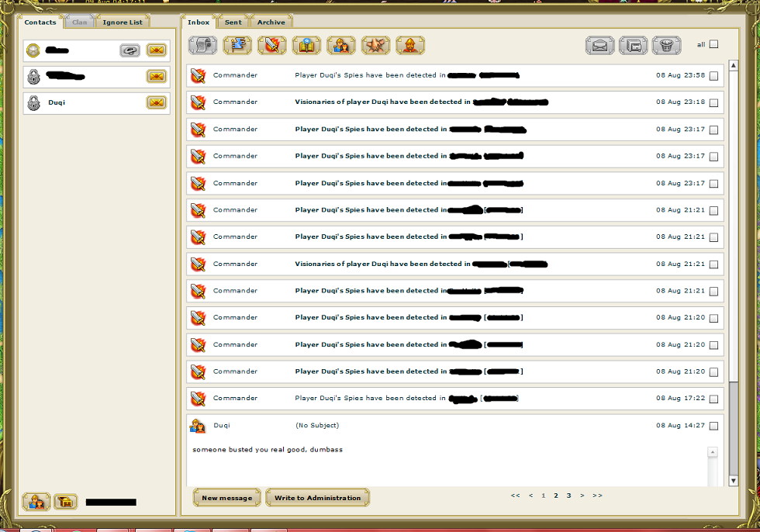
Task: Click the trash bin delete icon
Action: pos(666,46)
